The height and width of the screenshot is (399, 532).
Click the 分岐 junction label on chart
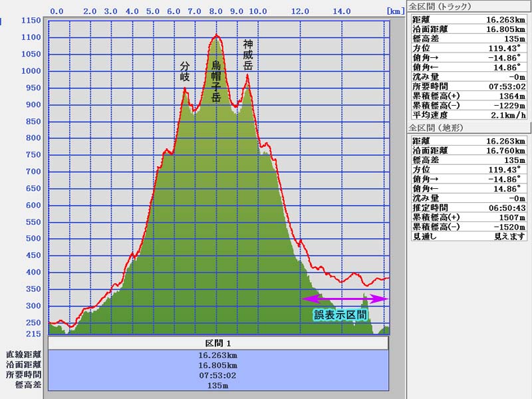[x=185, y=71]
